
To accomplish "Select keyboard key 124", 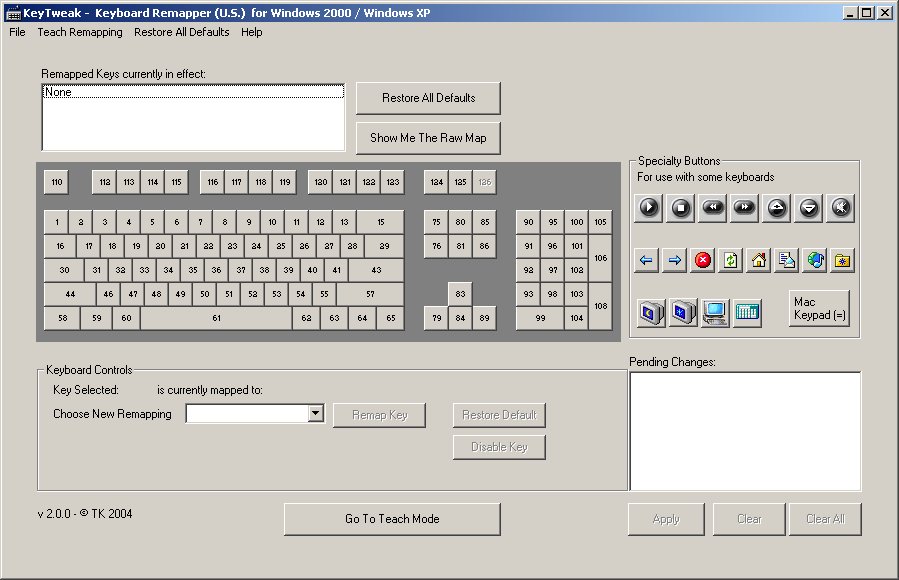I will [x=436, y=182].
